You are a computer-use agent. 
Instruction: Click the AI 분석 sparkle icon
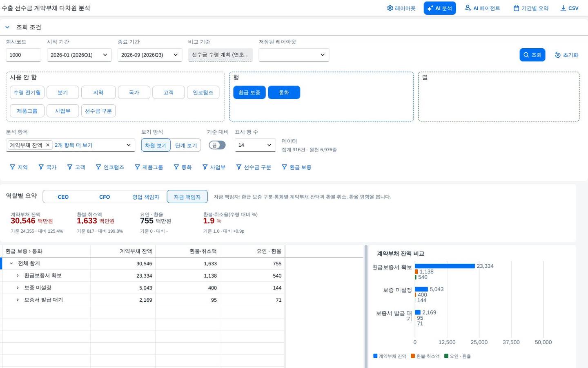point(430,8)
